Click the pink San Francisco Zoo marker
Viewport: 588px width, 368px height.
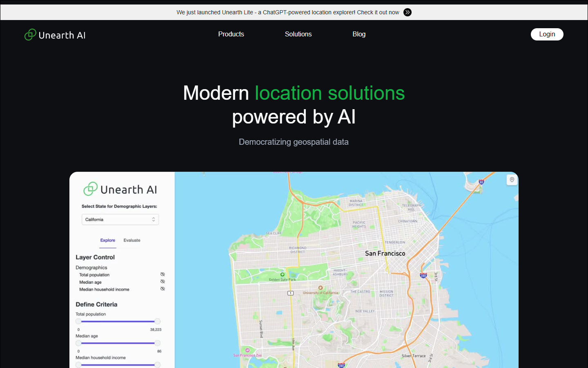pos(247,350)
